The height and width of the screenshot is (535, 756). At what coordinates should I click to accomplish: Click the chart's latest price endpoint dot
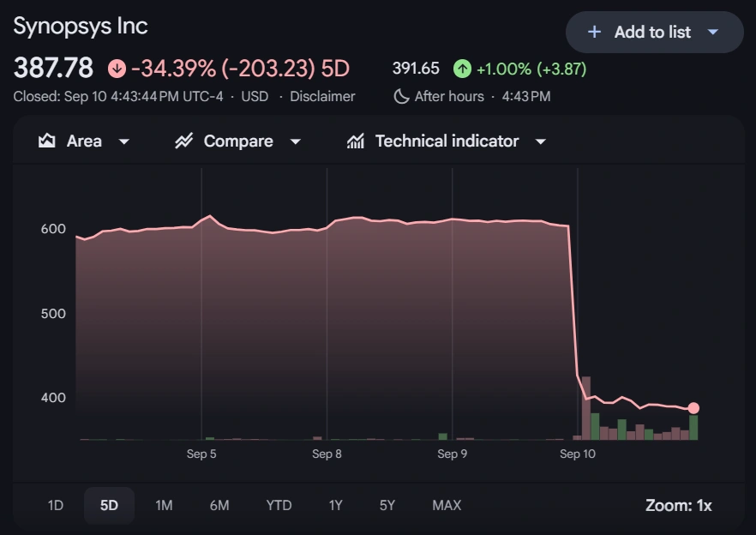pyautogui.click(x=693, y=408)
